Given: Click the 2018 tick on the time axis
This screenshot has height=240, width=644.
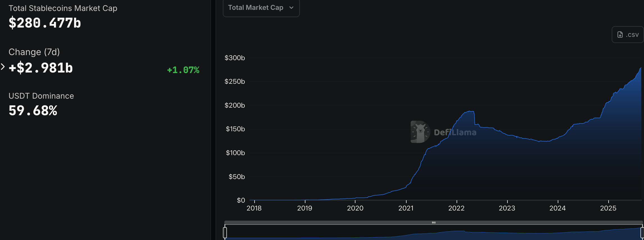Looking at the screenshot, I should [x=254, y=208].
